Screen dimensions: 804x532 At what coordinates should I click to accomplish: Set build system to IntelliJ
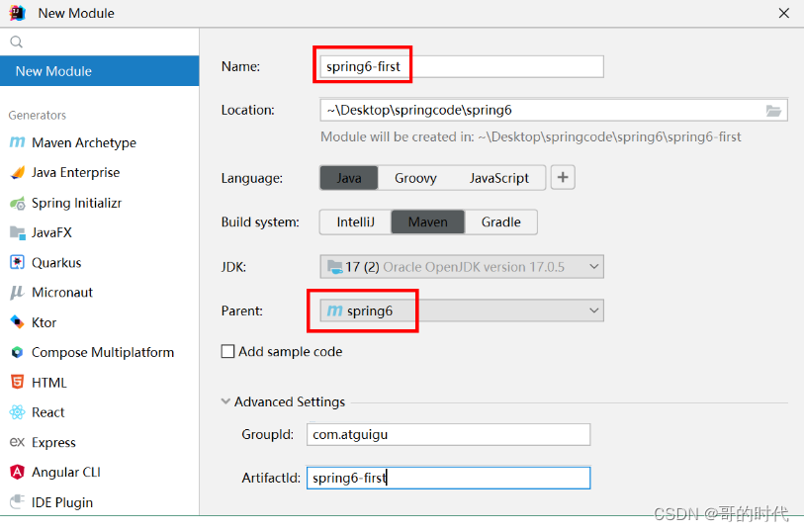tap(355, 222)
